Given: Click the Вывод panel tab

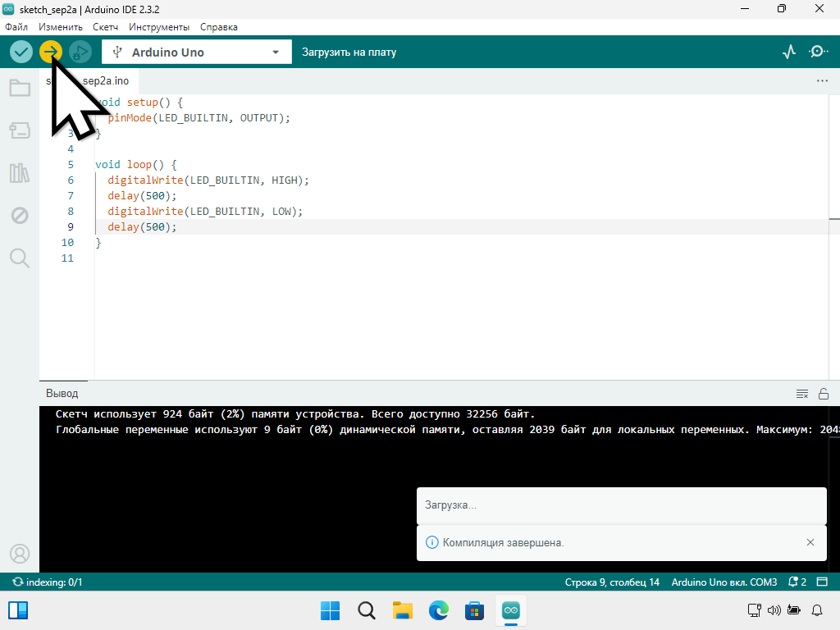Looking at the screenshot, I should click(x=62, y=393).
